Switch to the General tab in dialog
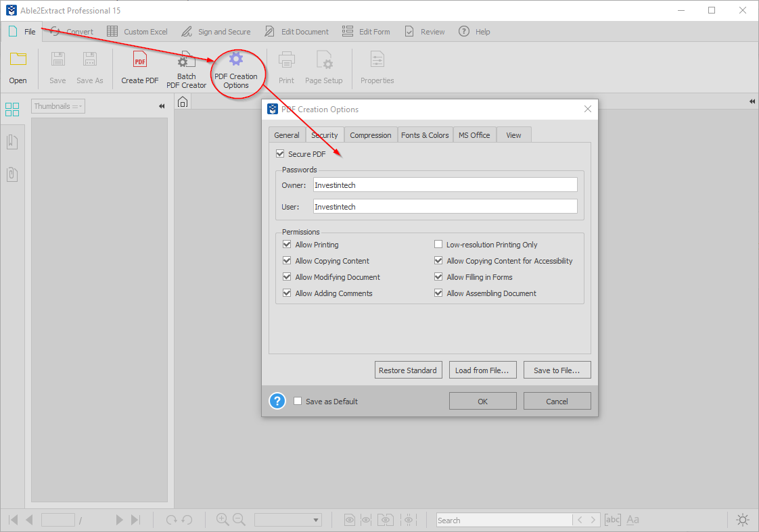This screenshot has height=532, width=759. coord(287,135)
